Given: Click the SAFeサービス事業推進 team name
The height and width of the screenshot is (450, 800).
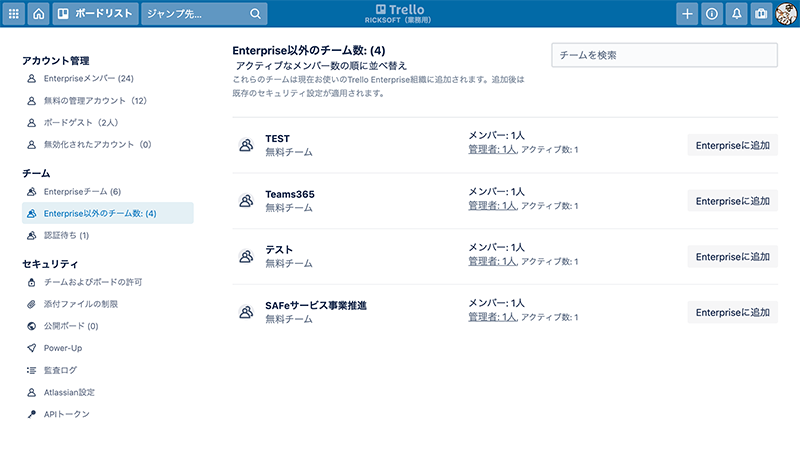Looking at the screenshot, I should 316,306.
